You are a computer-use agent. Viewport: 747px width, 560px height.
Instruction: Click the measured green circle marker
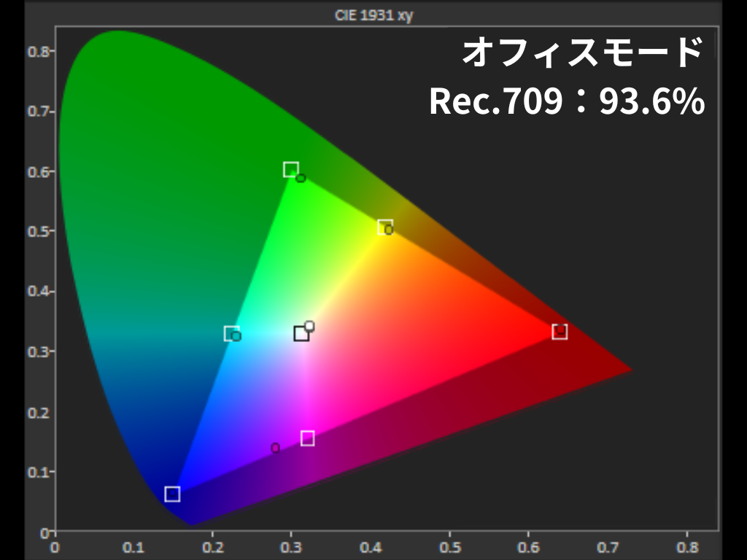(x=301, y=178)
